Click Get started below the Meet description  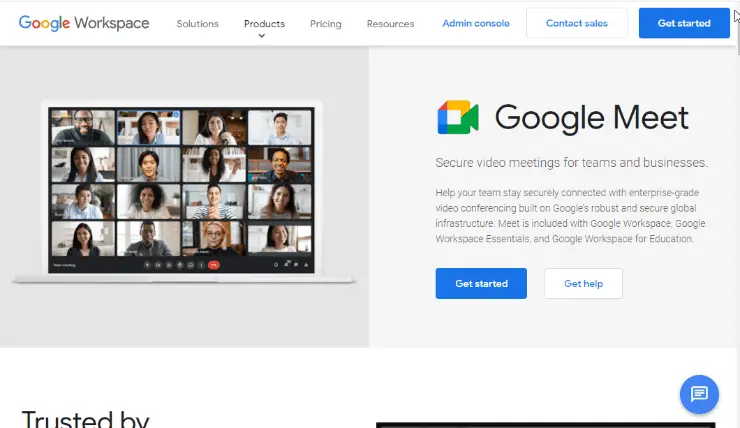click(481, 284)
